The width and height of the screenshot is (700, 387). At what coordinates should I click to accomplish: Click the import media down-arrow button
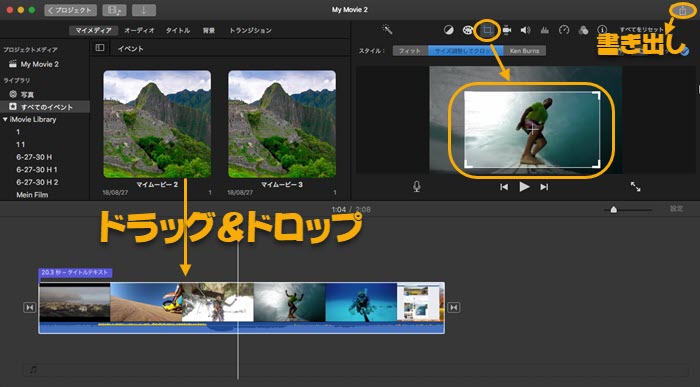click(x=144, y=10)
